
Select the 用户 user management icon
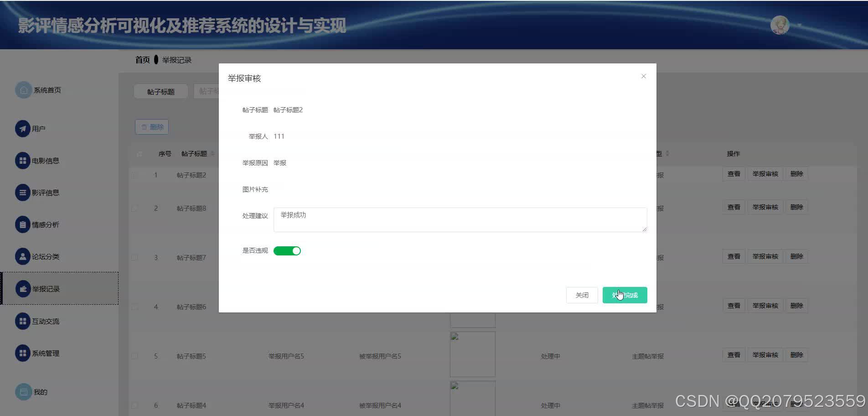point(23,128)
